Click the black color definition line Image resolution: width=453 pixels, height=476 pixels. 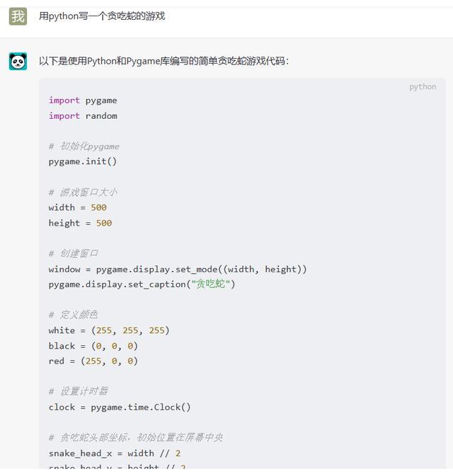pos(93,346)
